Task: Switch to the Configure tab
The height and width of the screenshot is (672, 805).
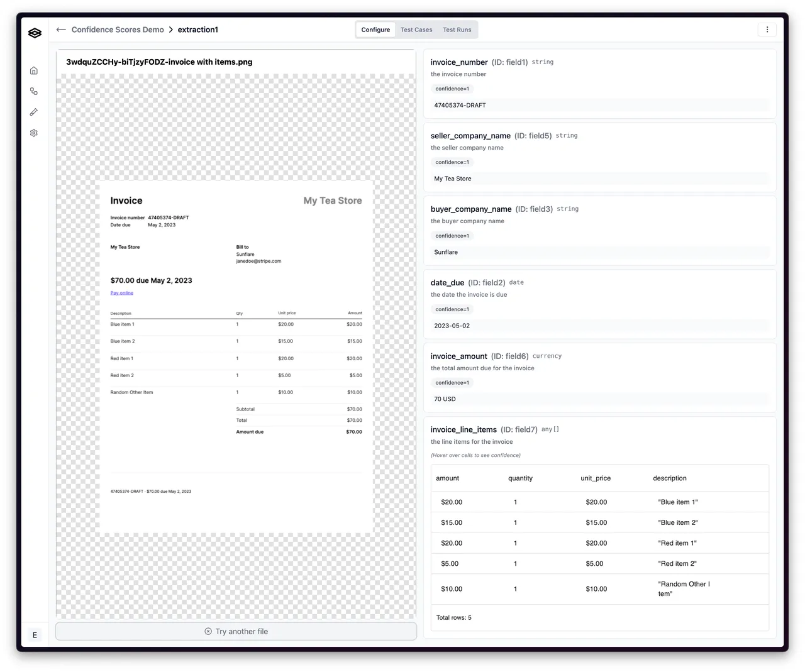Action: 375,30
